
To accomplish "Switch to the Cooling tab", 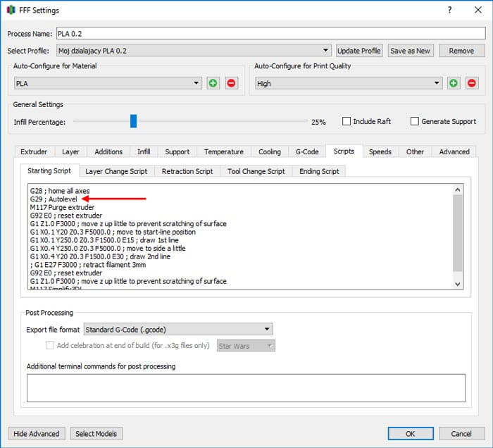I will click(270, 152).
